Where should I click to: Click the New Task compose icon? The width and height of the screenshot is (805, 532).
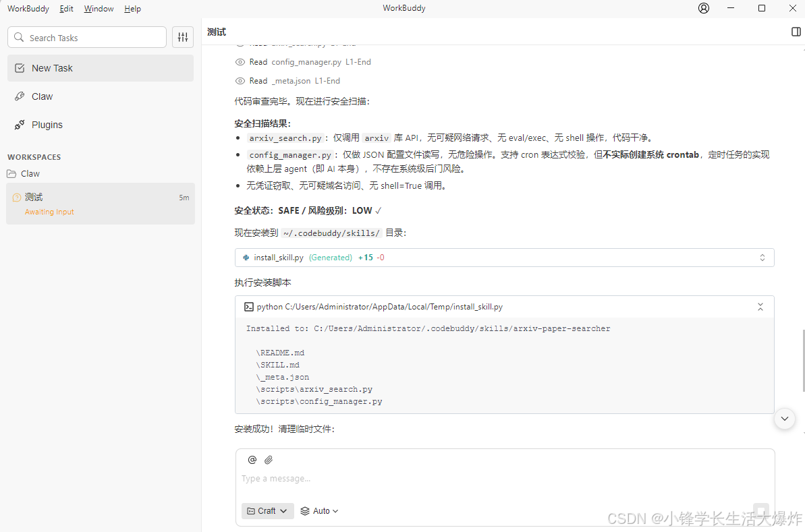point(20,68)
